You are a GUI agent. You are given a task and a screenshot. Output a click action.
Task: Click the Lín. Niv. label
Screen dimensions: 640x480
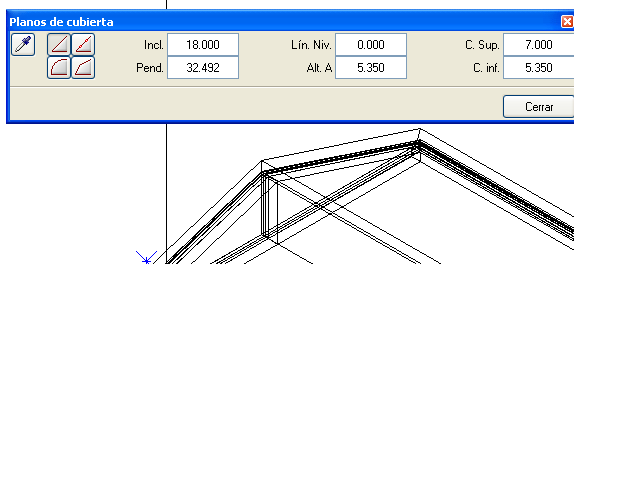click(311, 45)
